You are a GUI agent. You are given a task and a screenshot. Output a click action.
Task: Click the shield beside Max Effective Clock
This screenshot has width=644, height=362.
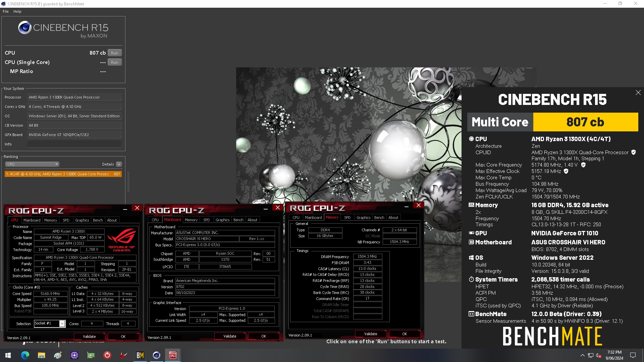pyautogui.click(x=566, y=171)
